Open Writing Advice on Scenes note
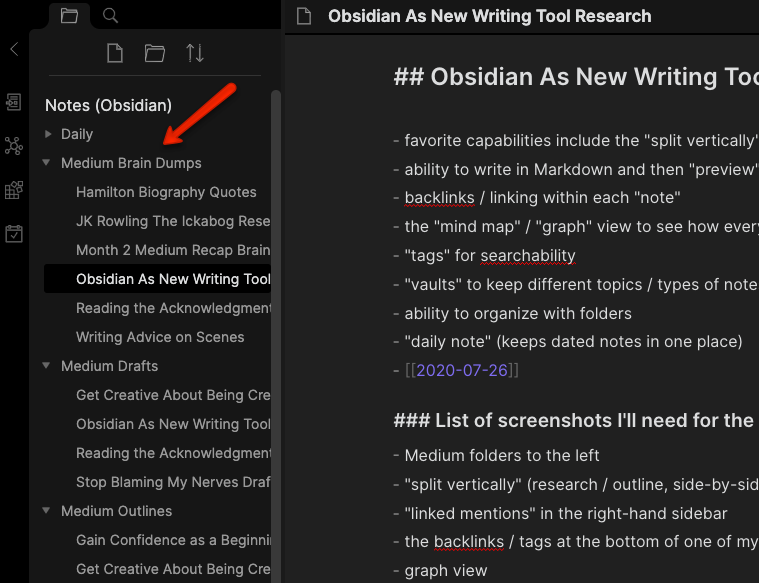The width and height of the screenshot is (759, 583). tap(160, 337)
